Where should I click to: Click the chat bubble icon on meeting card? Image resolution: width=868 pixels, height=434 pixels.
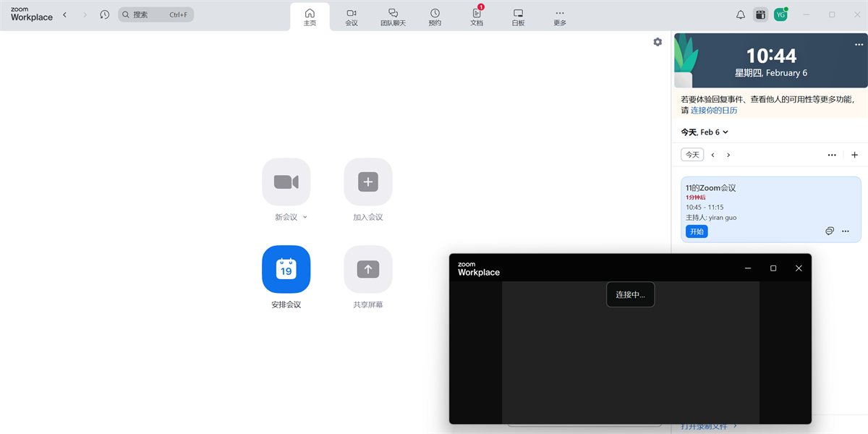tap(829, 231)
